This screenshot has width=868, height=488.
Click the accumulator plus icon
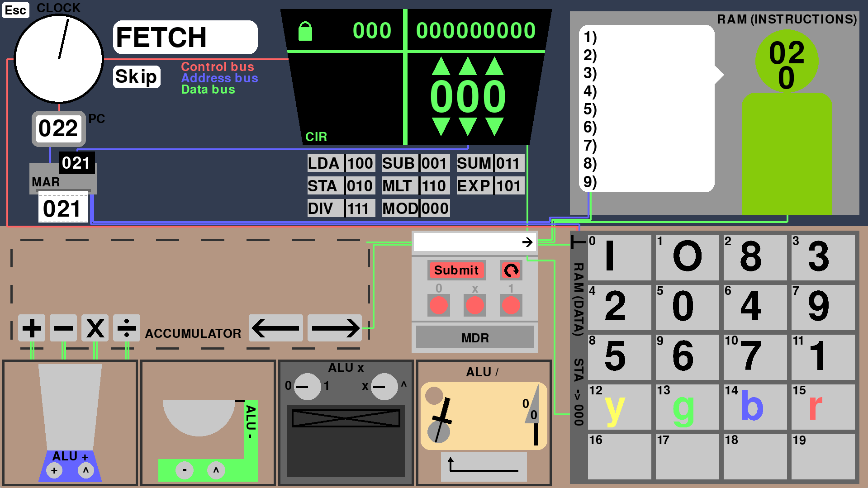pos(32,328)
